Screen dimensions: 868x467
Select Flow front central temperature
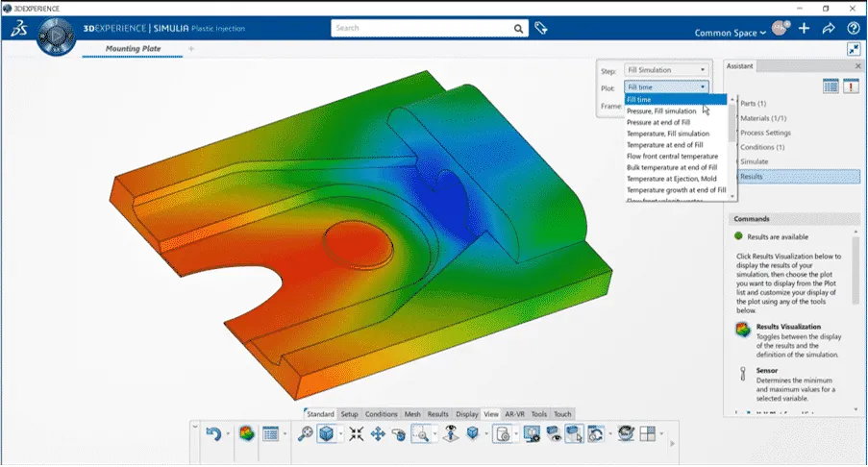[x=672, y=157]
